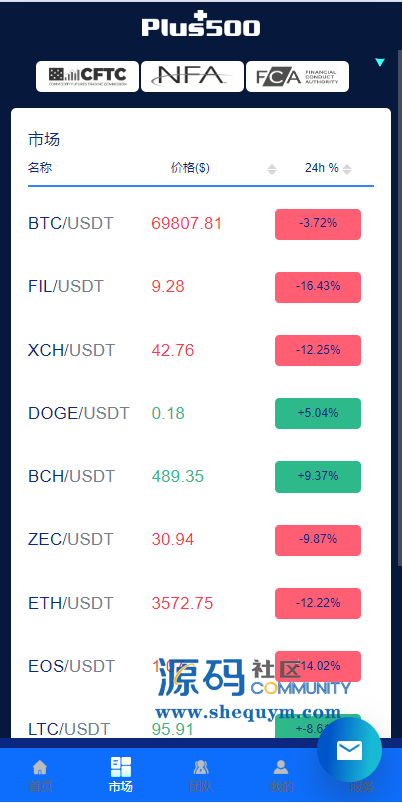Open the team people icon
Image resolution: width=402 pixels, height=803 pixels.
(x=201, y=767)
